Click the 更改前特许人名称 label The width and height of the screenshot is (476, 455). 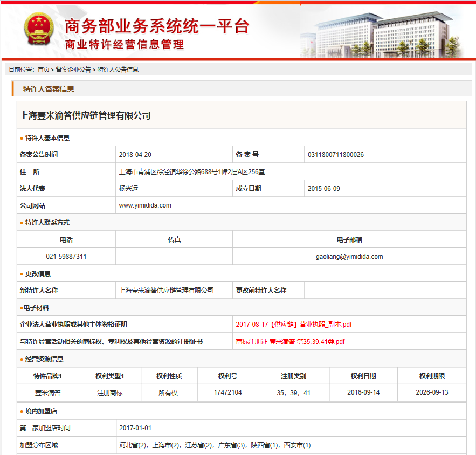coord(261,291)
